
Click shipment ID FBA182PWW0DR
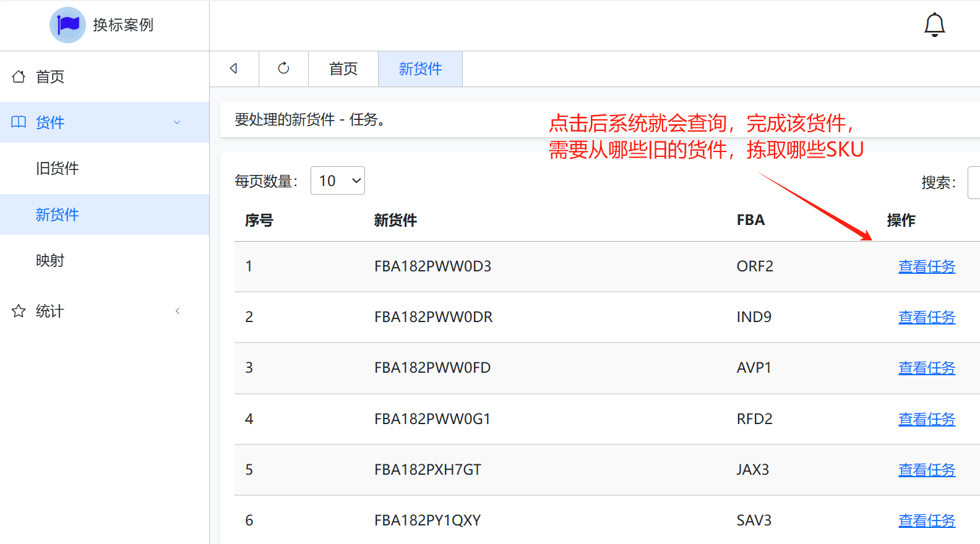click(433, 317)
